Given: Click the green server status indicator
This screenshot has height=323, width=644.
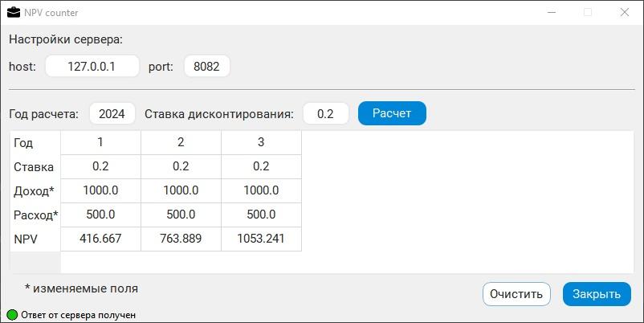Looking at the screenshot, I should tap(12, 315).
